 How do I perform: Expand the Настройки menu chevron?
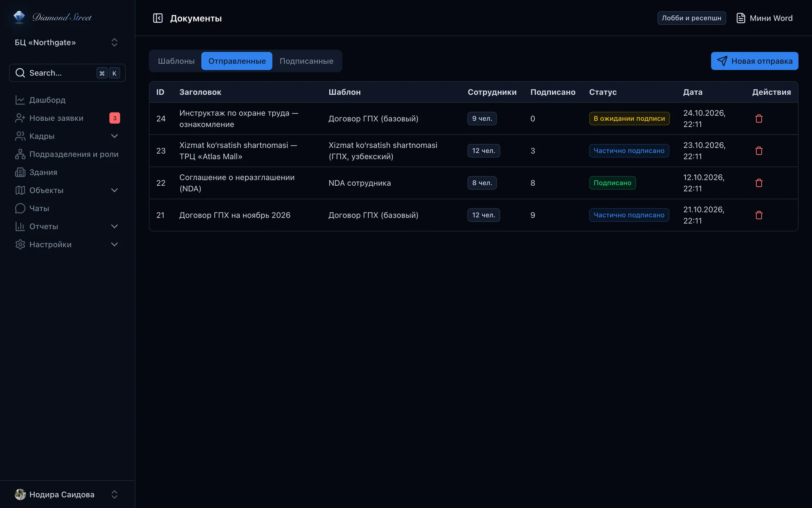pos(114,244)
